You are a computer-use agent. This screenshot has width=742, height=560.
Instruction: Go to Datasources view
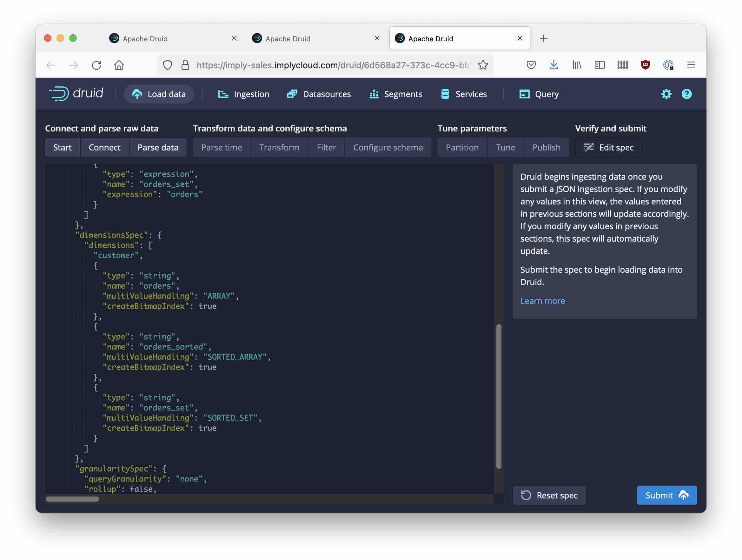(x=319, y=94)
